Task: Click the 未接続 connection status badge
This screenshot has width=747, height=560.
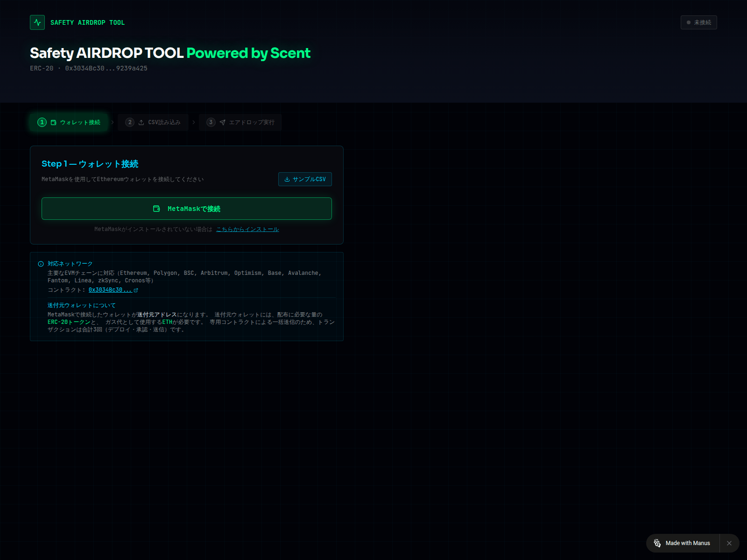Action: (x=698, y=22)
